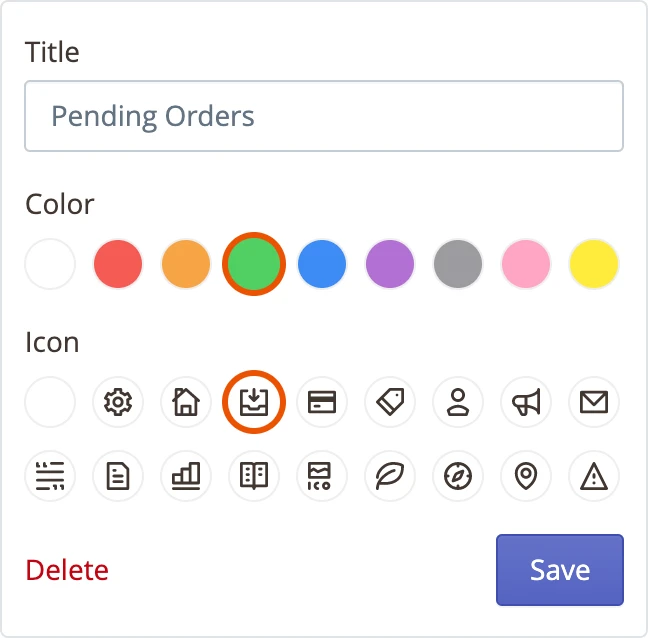Screen dimensions: 648x638
Task: Pick the location pin icon
Action: [x=526, y=476]
